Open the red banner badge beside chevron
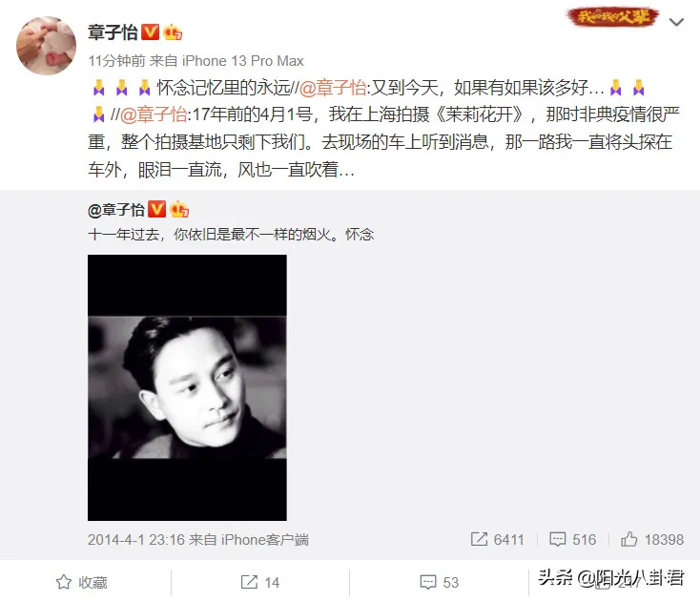The image size is (700, 602). pos(613,17)
